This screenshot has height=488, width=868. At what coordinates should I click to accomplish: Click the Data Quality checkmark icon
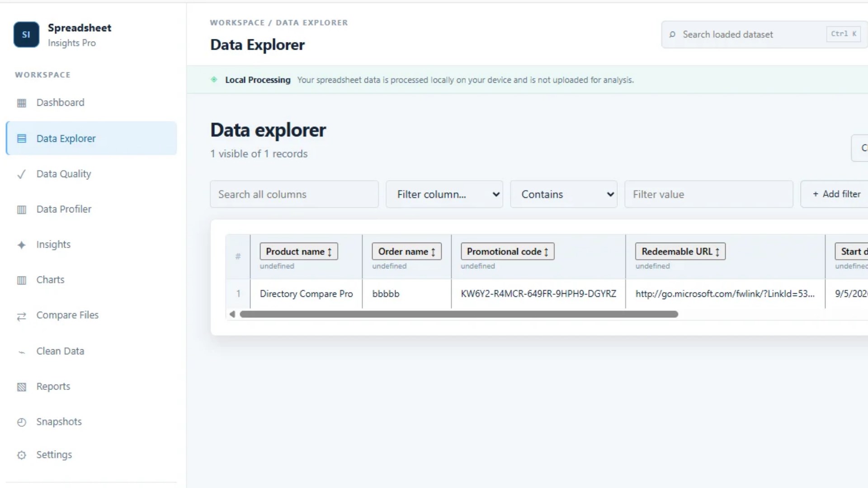tap(21, 174)
